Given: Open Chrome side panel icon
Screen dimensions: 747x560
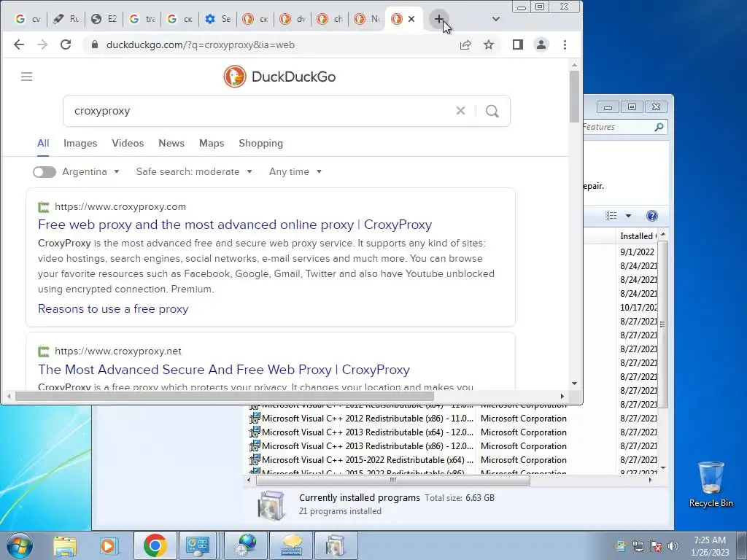Looking at the screenshot, I should tap(518, 44).
